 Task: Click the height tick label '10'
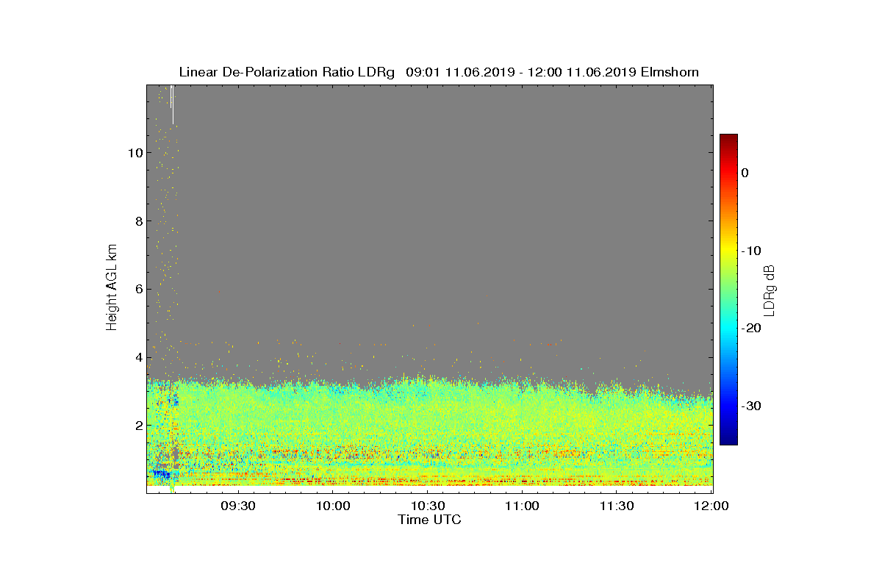(x=134, y=153)
